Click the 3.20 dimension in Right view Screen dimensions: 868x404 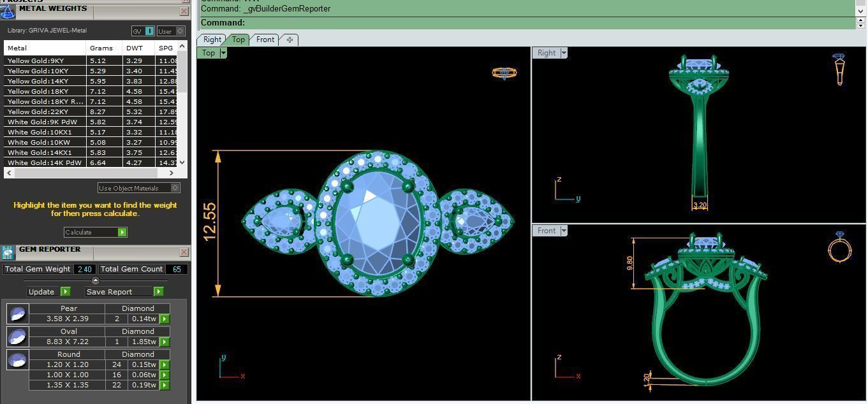point(700,205)
